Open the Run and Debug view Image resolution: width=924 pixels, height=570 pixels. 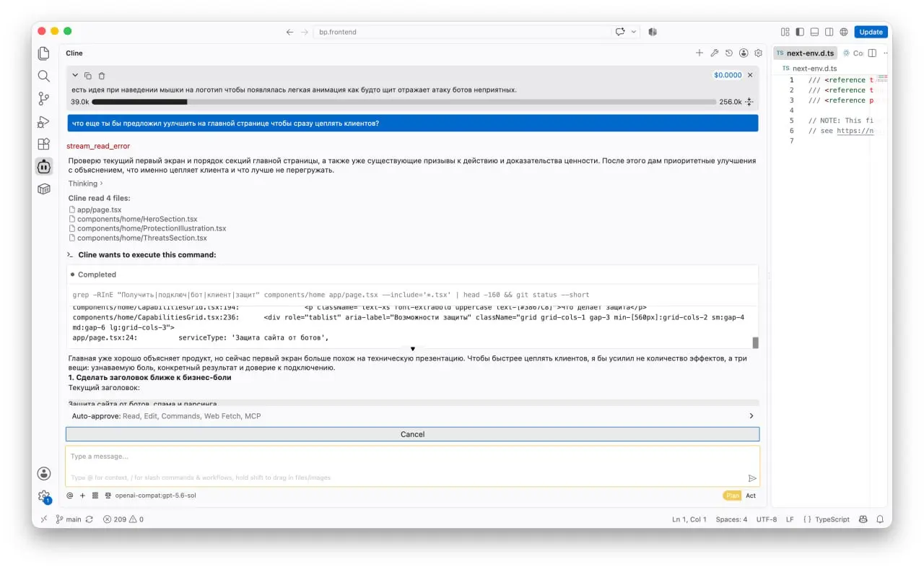[x=44, y=121]
